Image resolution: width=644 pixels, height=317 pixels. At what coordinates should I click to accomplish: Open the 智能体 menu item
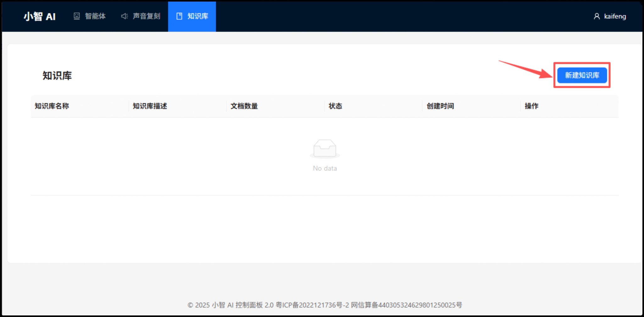point(90,16)
